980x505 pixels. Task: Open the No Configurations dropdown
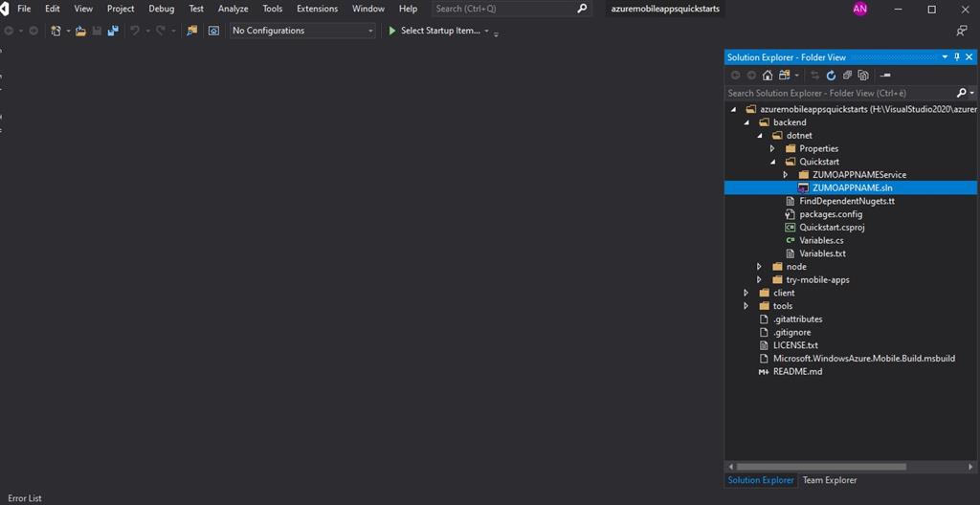click(302, 31)
